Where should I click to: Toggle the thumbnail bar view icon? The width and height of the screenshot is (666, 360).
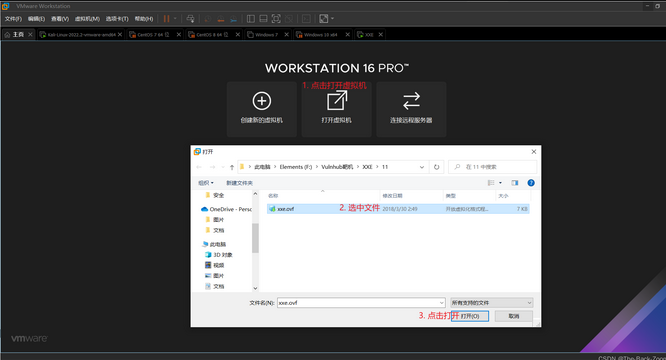click(x=263, y=19)
